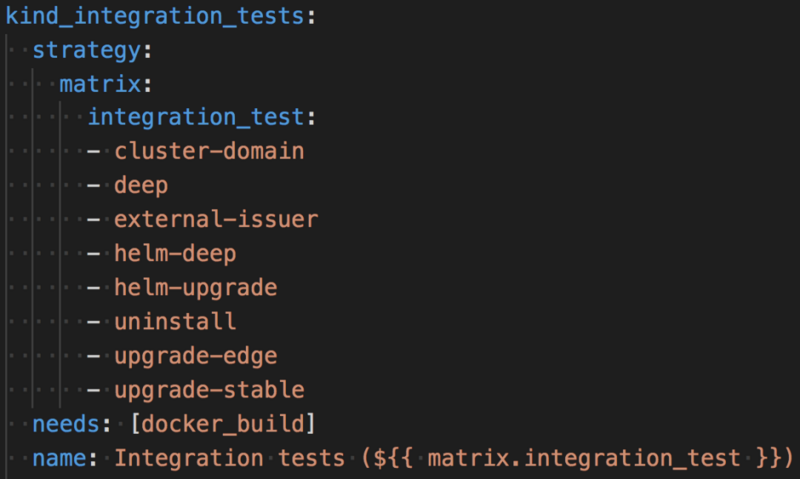Click the external-issuer list entry
This screenshot has height=479, width=800.
point(216,219)
